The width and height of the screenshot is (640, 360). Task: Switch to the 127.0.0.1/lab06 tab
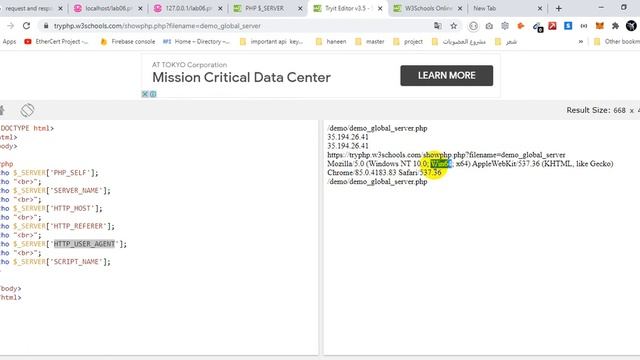click(188, 8)
